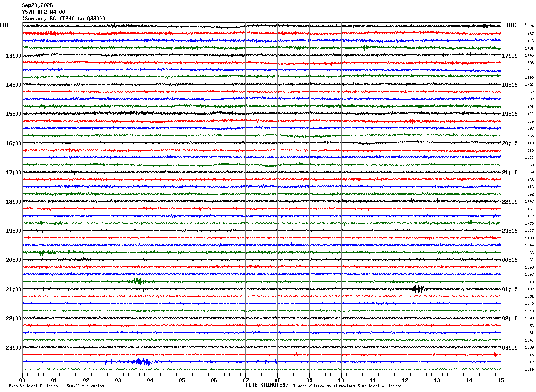Click the traces clipped footnote text
This screenshot has width=536, height=392.
(347, 386)
